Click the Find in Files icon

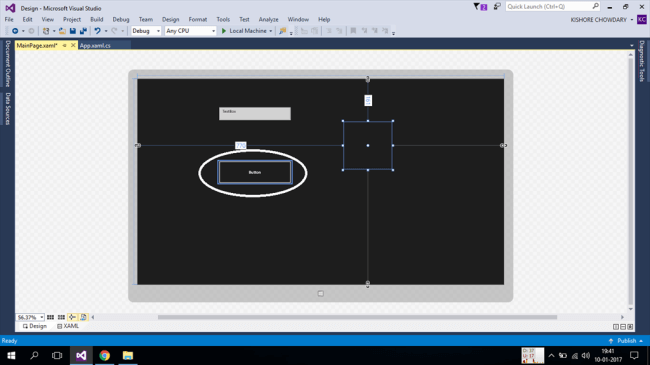(282, 31)
